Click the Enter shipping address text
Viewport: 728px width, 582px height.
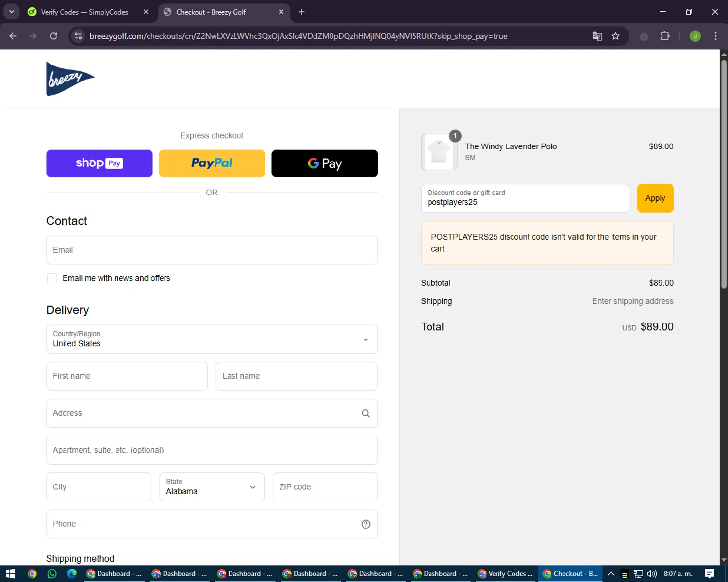[633, 301]
